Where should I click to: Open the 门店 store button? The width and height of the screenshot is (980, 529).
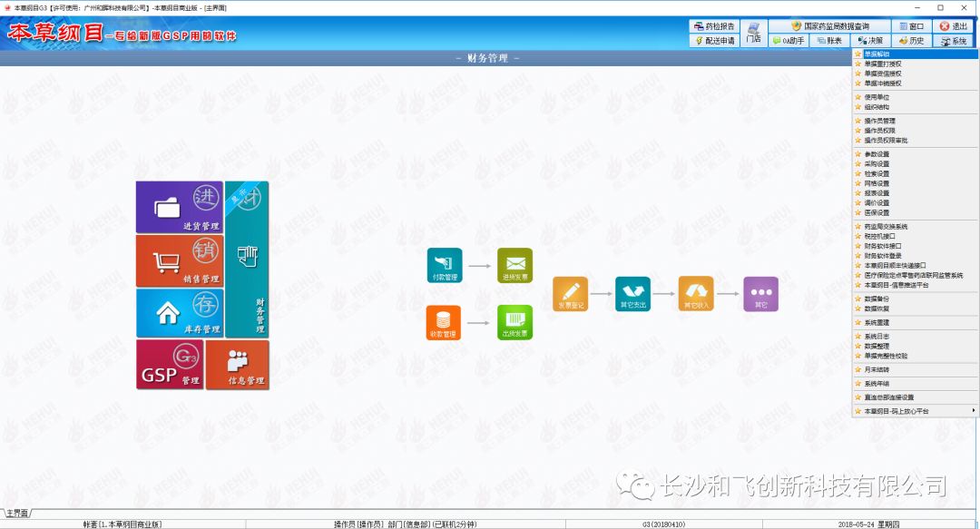tap(754, 34)
